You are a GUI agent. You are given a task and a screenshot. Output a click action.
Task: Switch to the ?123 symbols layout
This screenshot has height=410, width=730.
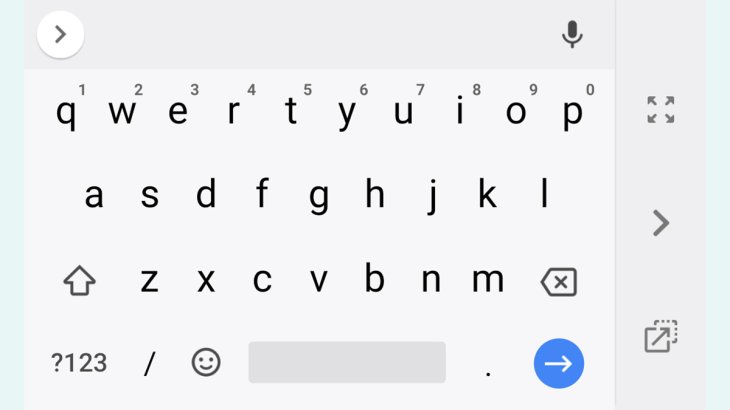point(79,363)
